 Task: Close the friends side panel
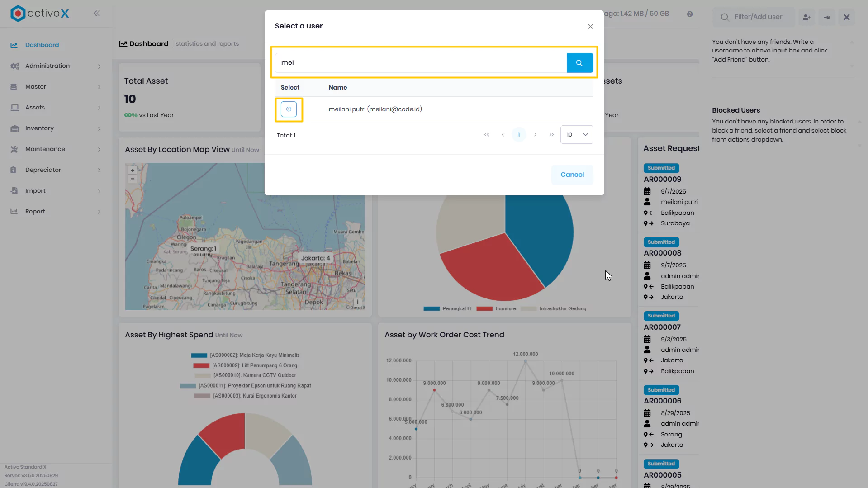coord(847,17)
